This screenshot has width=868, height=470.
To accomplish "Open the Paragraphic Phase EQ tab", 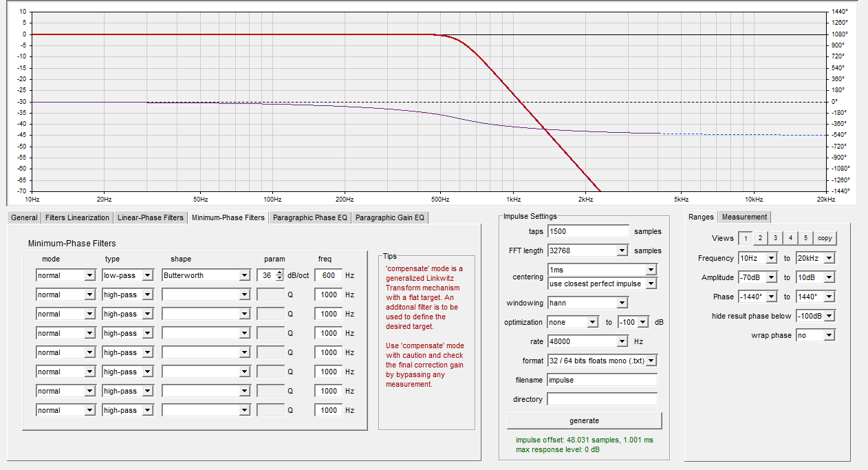I will coord(310,217).
